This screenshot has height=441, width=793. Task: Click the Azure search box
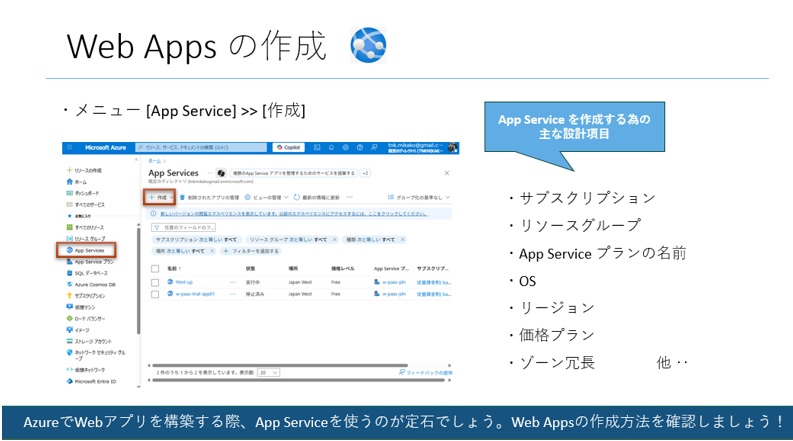coord(201,148)
